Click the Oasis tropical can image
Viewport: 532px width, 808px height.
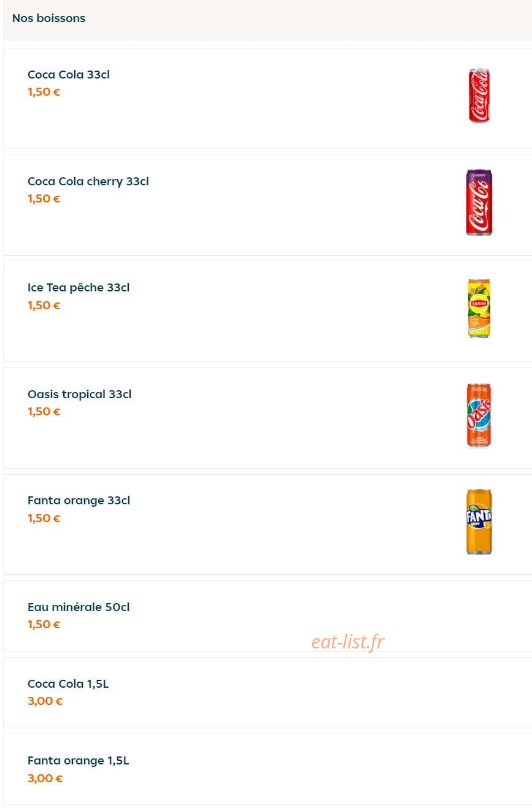pyautogui.click(x=479, y=415)
